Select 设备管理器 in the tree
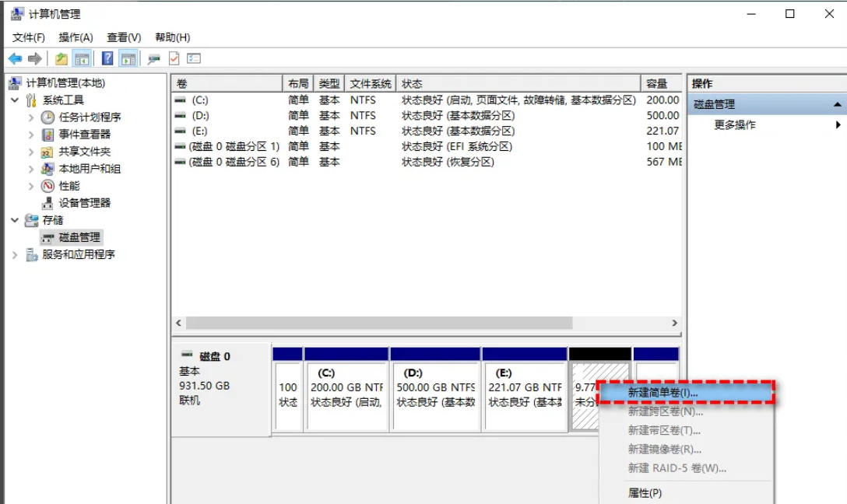Viewport: 847px width, 504px height. pos(84,203)
